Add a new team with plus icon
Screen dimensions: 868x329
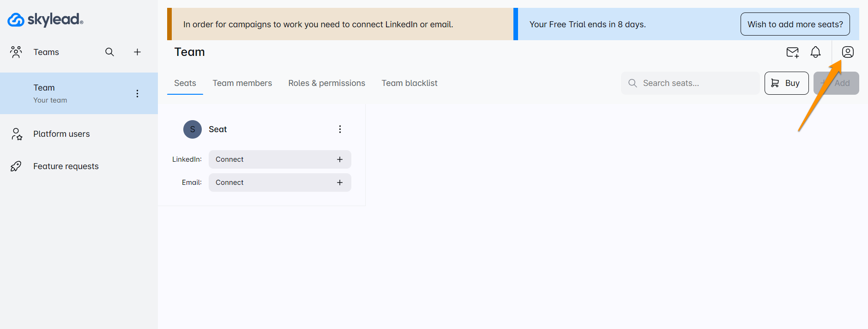(137, 52)
